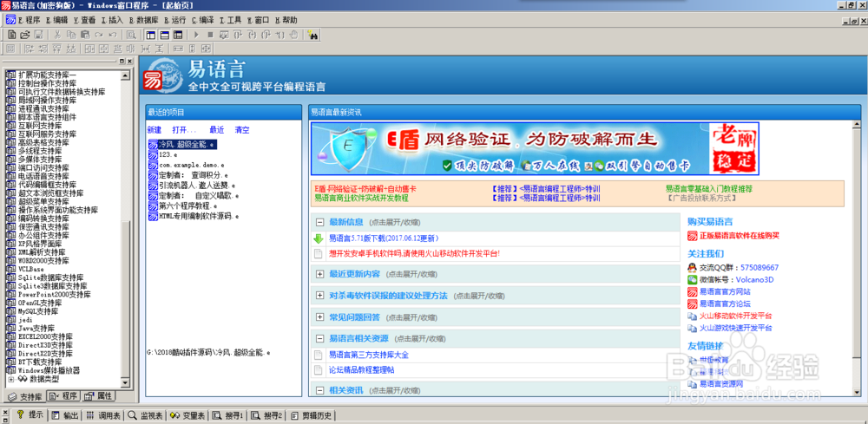
Task: Expand the 对杀毒软件误报的建议处理方法 section
Action: click(319, 295)
